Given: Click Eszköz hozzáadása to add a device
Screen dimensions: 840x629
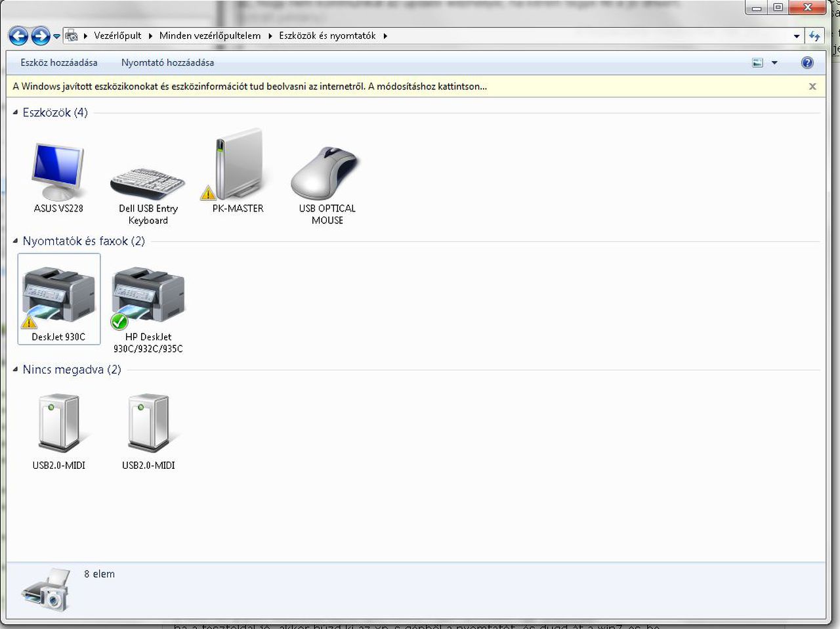Looking at the screenshot, I should click(59, 62).
